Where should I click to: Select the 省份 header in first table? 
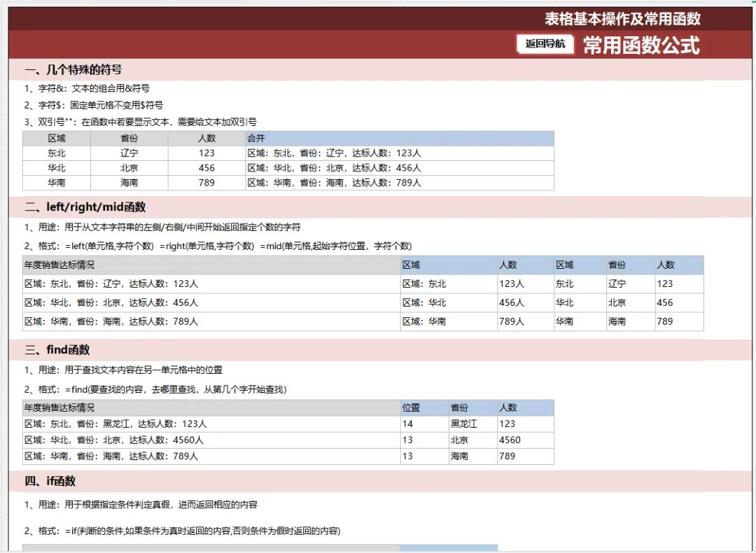pos(129,139)
